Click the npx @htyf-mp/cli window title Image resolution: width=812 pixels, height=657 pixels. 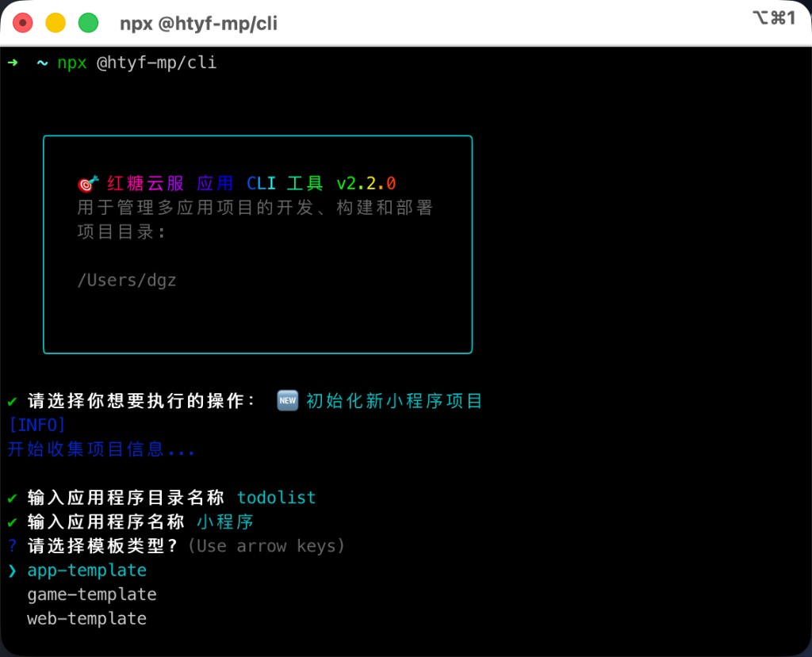[198, 23]
